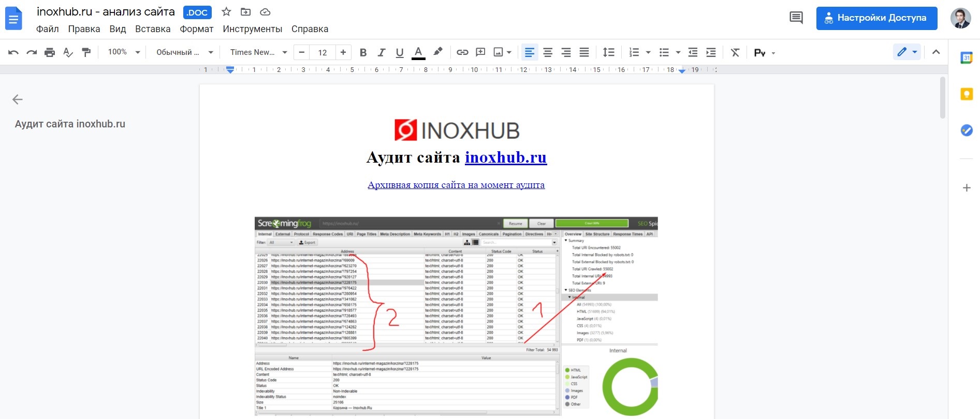Open inoxhub.ru link in title
The width and height of the screenshot is (980, 419).
tap(506, 157)
